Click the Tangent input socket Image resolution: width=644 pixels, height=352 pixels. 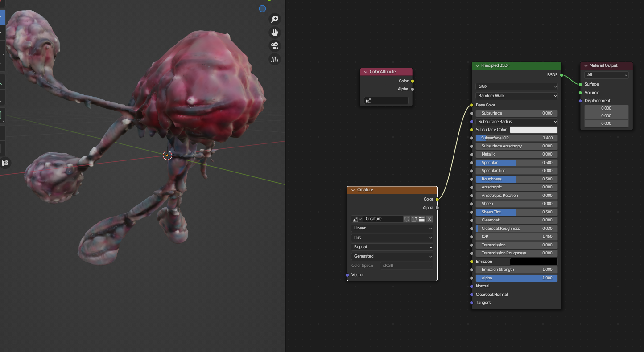471,303
